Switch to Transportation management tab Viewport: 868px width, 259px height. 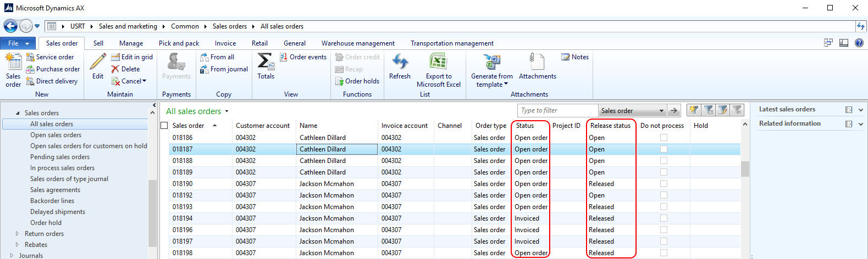pos(452,43)
